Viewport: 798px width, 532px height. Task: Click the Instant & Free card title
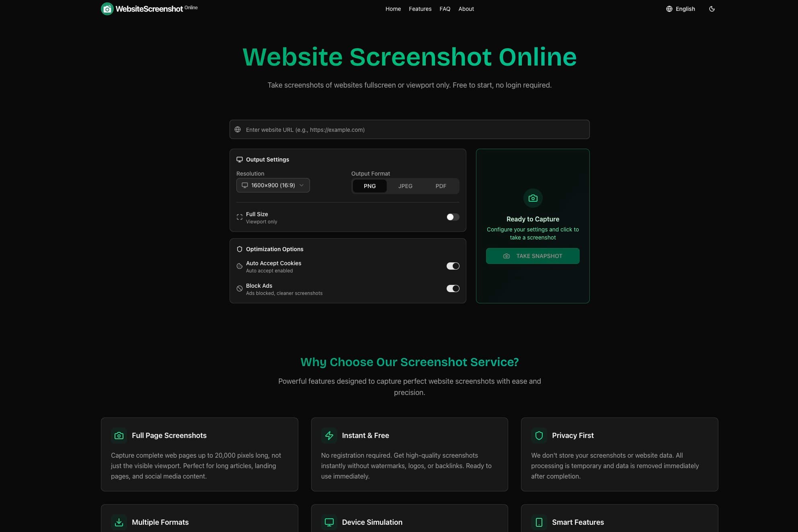(x=365, y=436)
